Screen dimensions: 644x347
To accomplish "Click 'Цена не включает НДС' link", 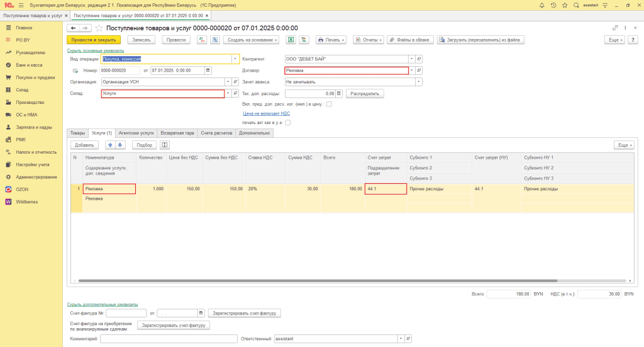I will pos(266,113).
